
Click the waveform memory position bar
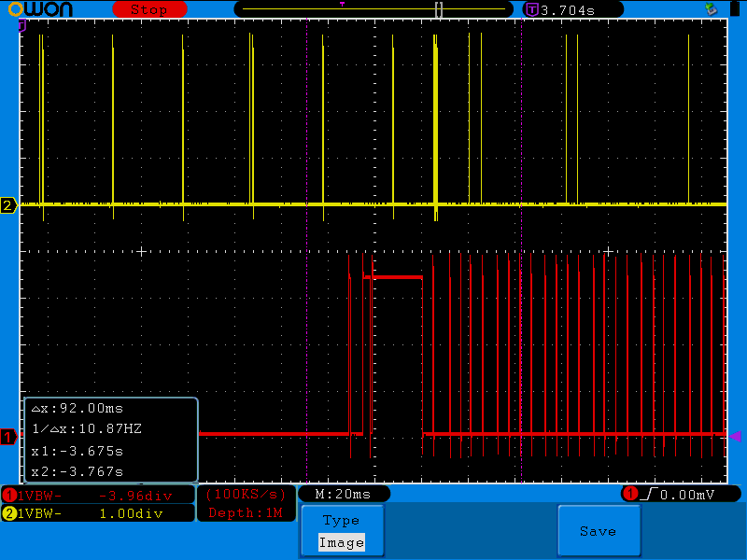(373, 9)
